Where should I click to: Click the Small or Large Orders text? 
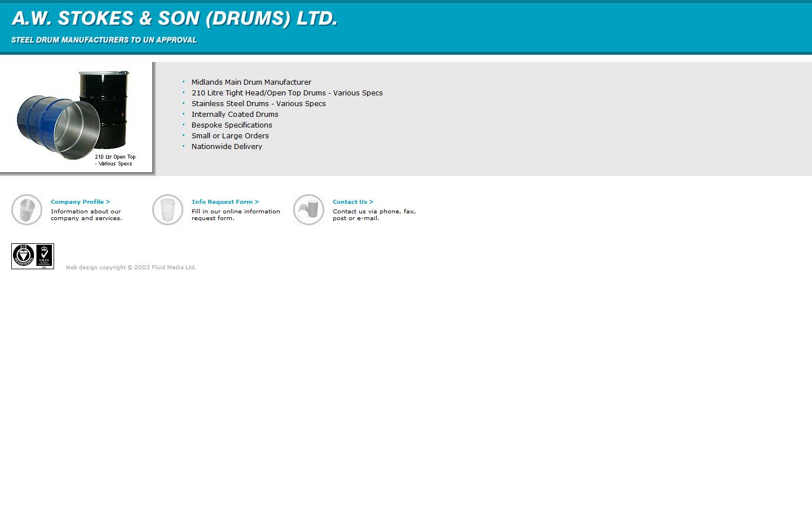[x=230, y=135]
